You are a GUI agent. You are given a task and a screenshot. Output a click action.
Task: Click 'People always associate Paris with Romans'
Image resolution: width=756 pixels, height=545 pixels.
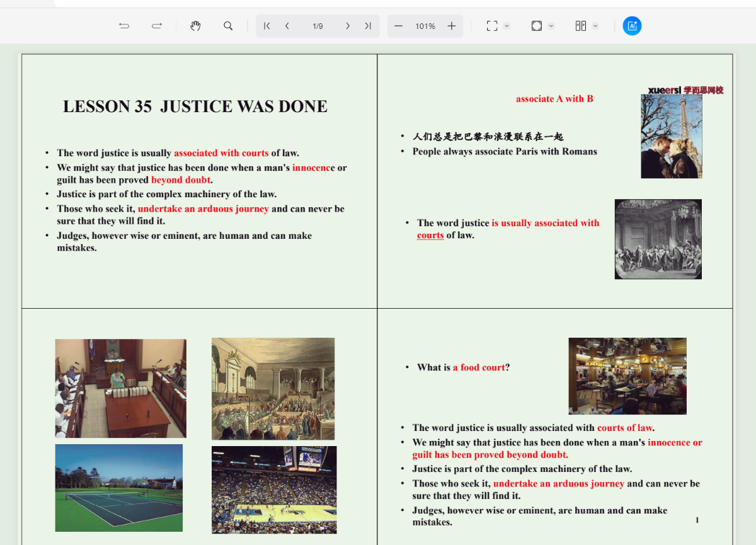505,151
